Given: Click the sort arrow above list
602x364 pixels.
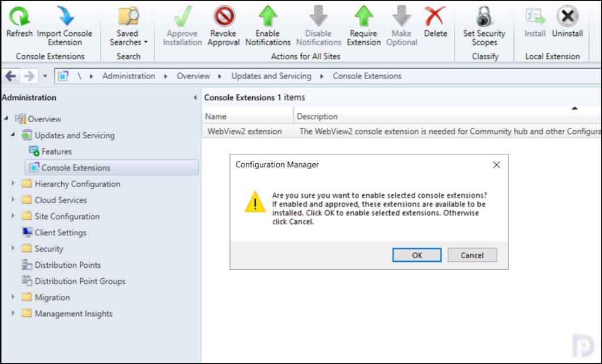Looking at the screenshot, I should [574, 108].
